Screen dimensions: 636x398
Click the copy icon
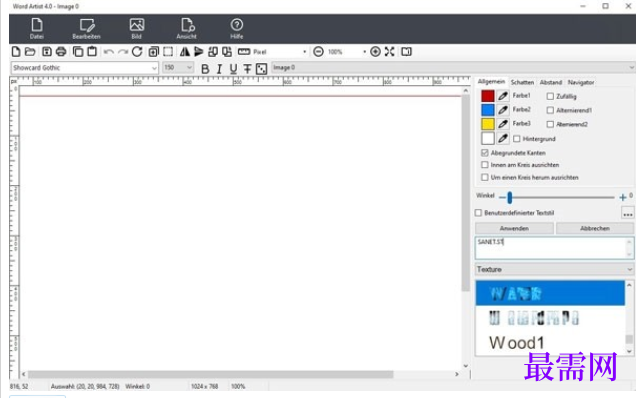[78, 52]
